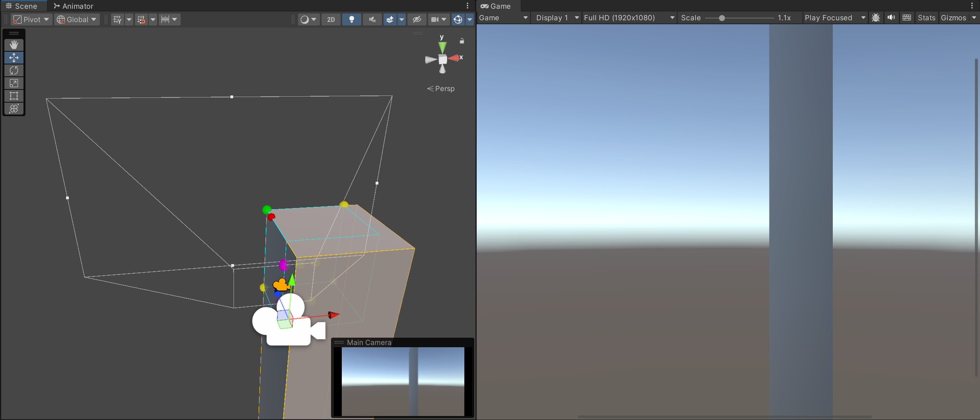Open grid snapping dropdown arrow
This screenshot has height=420, width=980.
[129, 19]
